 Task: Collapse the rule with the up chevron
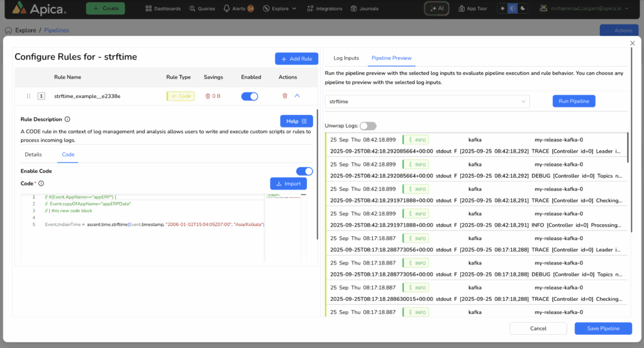point(297,96)
